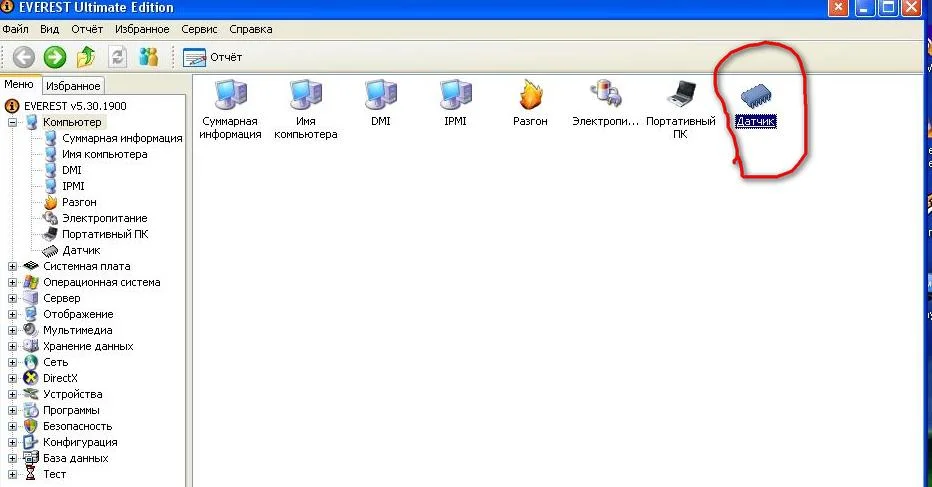Screen dimensions: 932x487
Task: Expand the Программы node
Action: tap(12, 410)
